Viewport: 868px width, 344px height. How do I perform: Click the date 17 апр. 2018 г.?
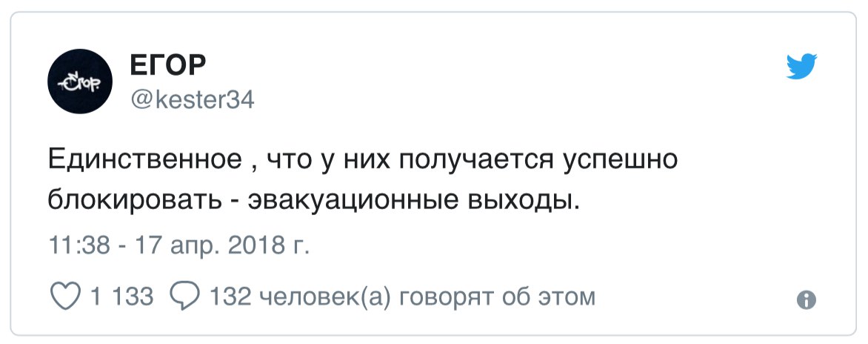point(220,245)
